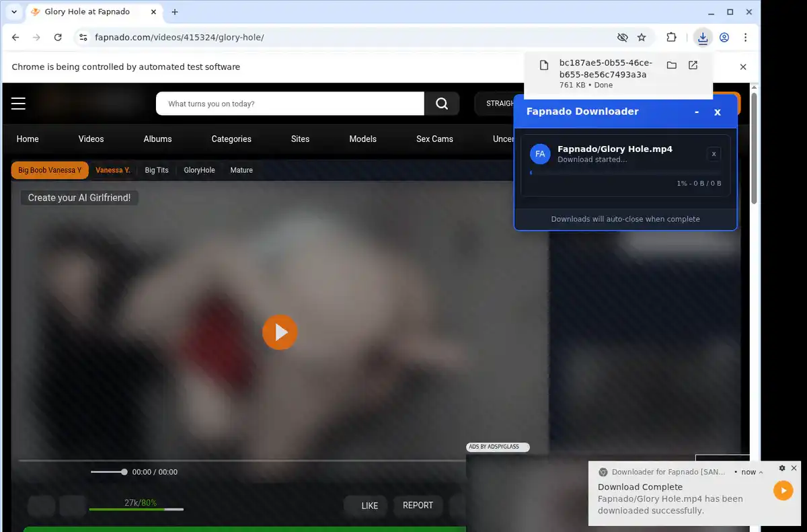807x532 pixels.
Task: Collapse the notification with chevron by now
Action: pos(761,472)
